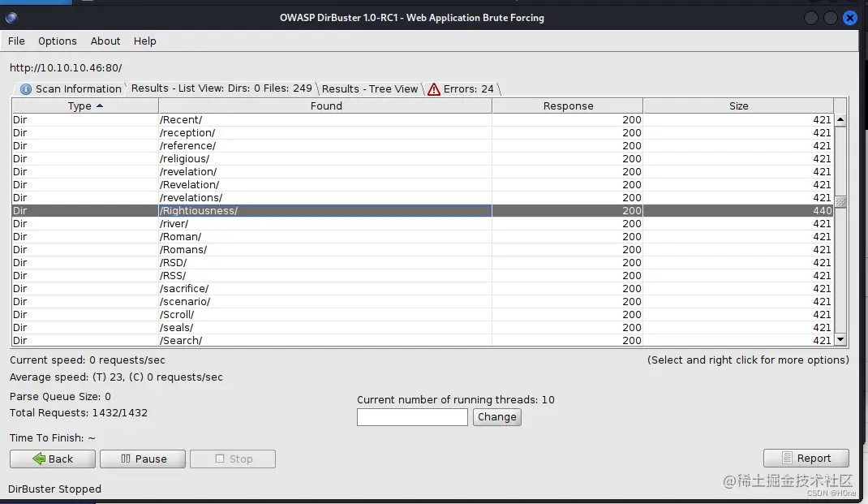Click the DirBuster Stopped status text
Viewport: 868px width, 504px height.
[54, 489]
